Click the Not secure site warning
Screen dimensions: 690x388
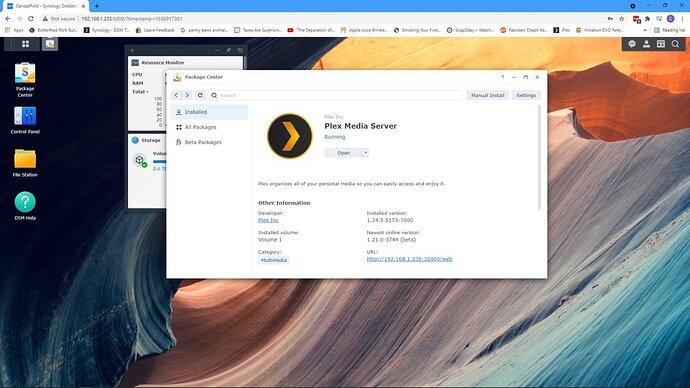coord(59,18)
